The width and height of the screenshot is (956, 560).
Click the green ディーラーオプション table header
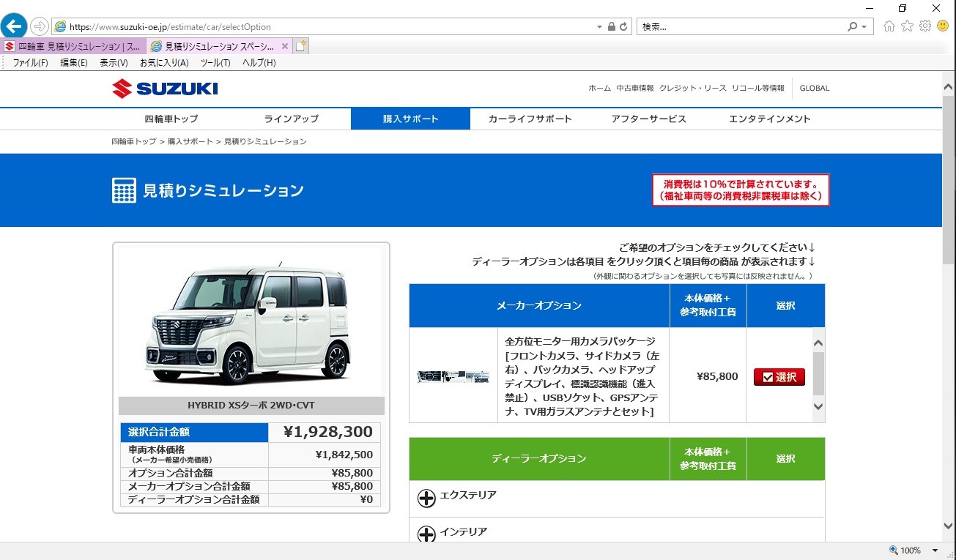[x=539, y=458]
